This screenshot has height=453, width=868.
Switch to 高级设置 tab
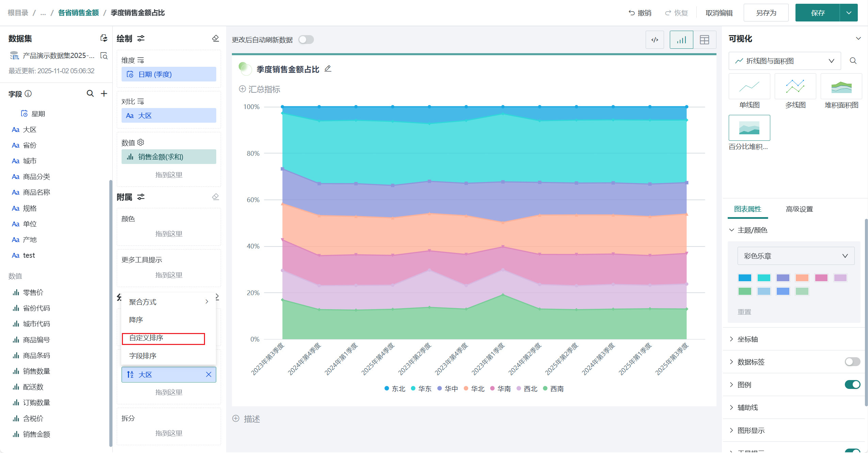pyautogui.click(x=799, y=209)
